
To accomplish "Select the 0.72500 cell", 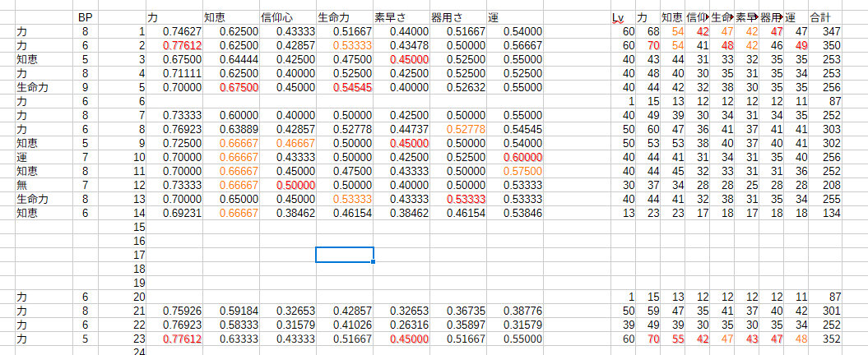I will click(x=174, y=143).
